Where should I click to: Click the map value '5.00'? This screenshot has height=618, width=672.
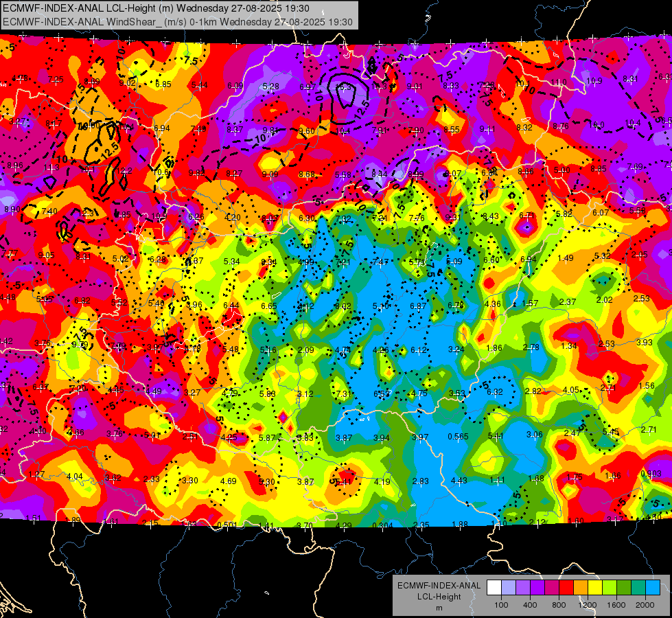[x=561, y=170]
